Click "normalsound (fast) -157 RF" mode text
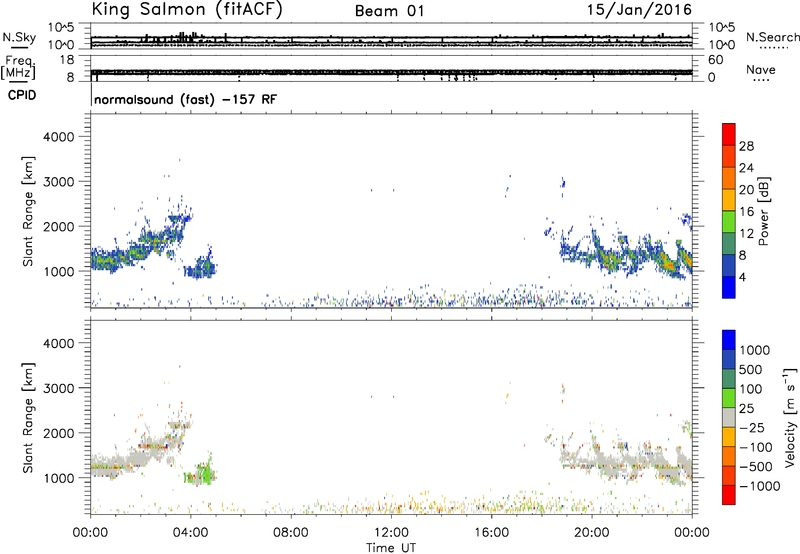Image resolution: width=800 pixels, height=554 pixels. pyautogui.click(x=186, y=99)
